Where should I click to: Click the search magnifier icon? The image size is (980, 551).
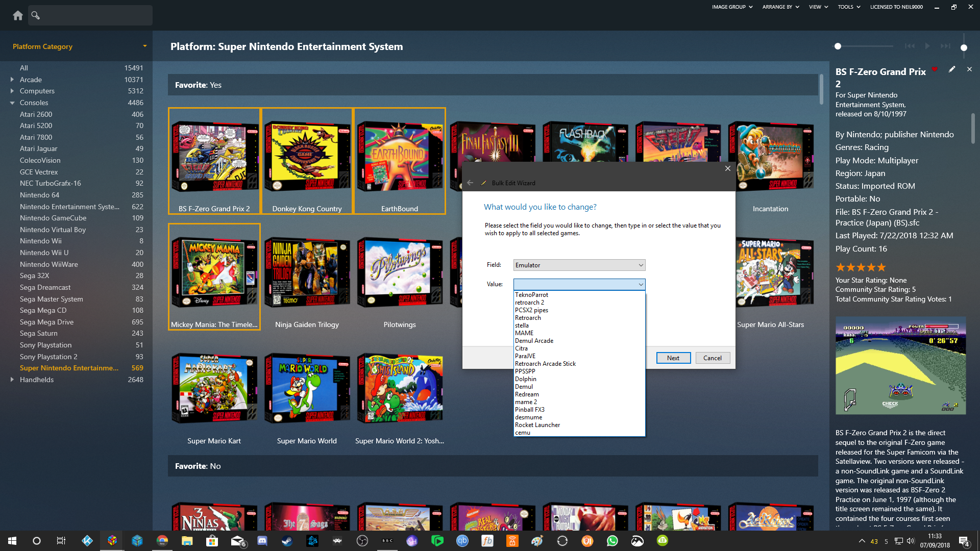[35, 15]
